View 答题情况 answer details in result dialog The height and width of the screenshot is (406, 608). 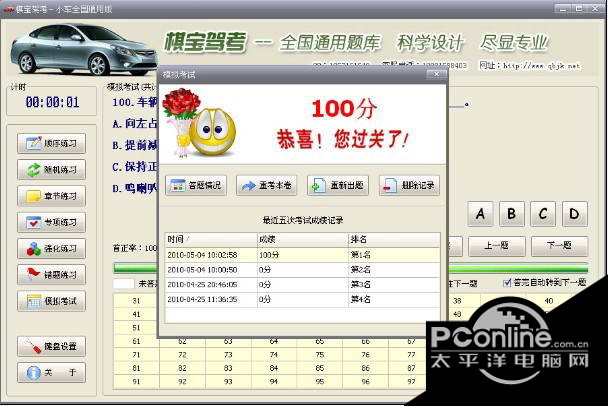pyautogui.click(x=196, y=186)
